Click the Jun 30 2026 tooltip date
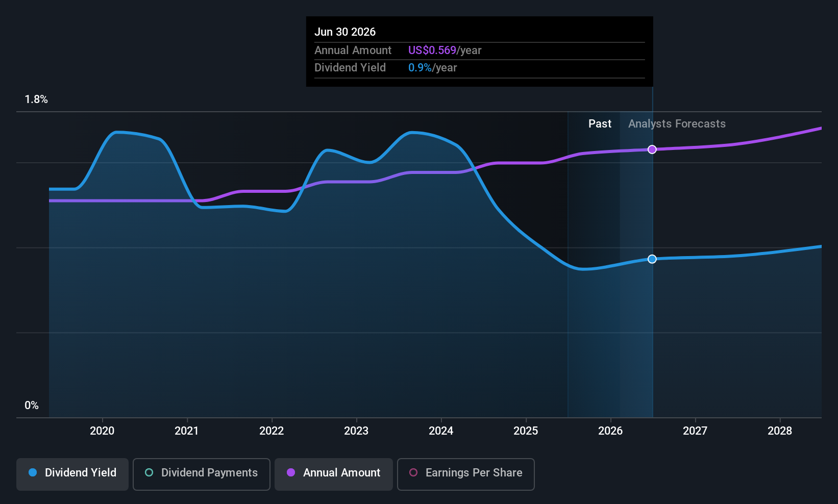The image size is (838, 504). click(x=345, y=32)
